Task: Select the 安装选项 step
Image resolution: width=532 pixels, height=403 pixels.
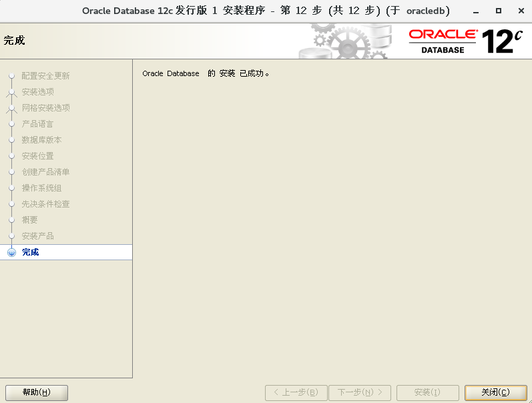Action: tap(37, 91)
